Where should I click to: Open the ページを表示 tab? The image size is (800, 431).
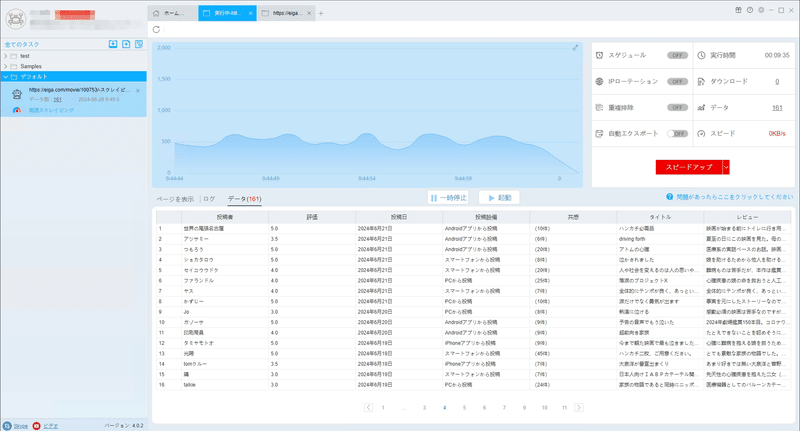[175, 199]
